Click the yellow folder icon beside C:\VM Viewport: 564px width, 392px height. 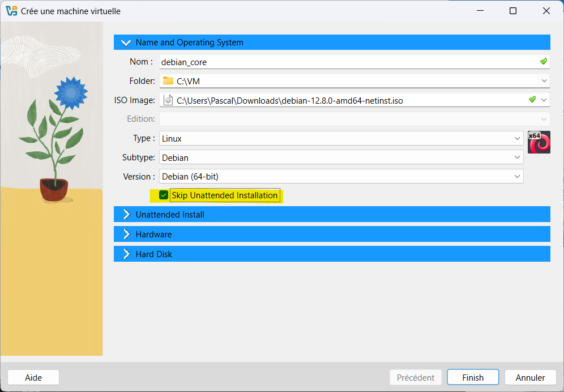click(168, 80)
